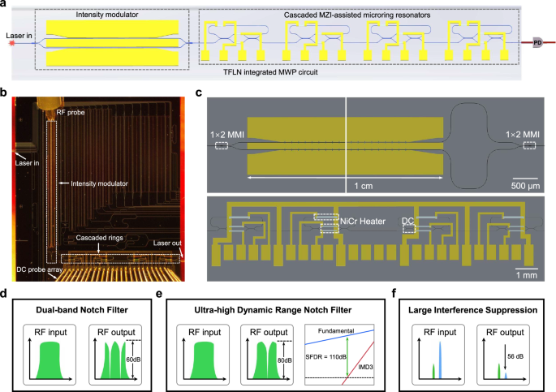Click the dashed DC coupler box

(x=409, y=229)
